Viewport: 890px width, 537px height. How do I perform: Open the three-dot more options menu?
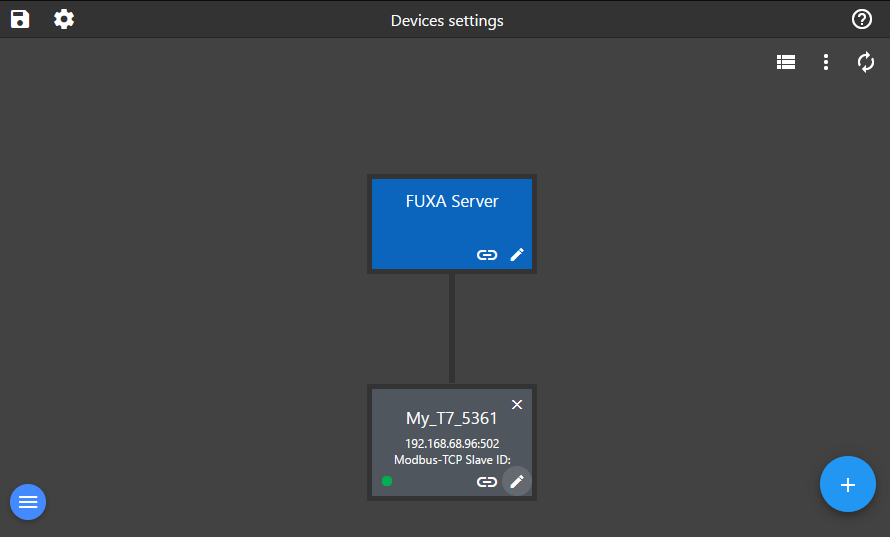(x=826, y=62)
